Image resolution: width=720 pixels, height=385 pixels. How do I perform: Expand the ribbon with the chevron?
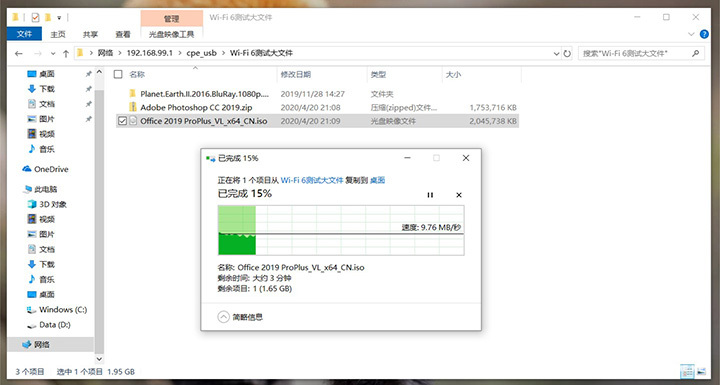coord(691,34)
